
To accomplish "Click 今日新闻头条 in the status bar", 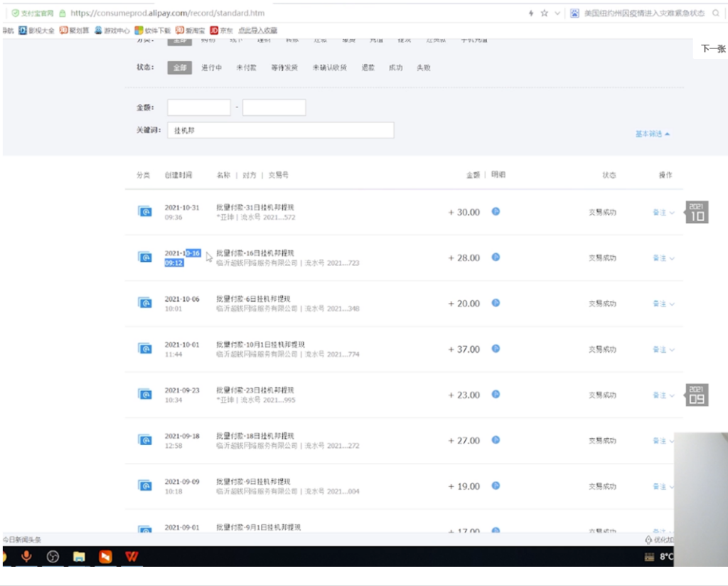I will coord(22,540).
